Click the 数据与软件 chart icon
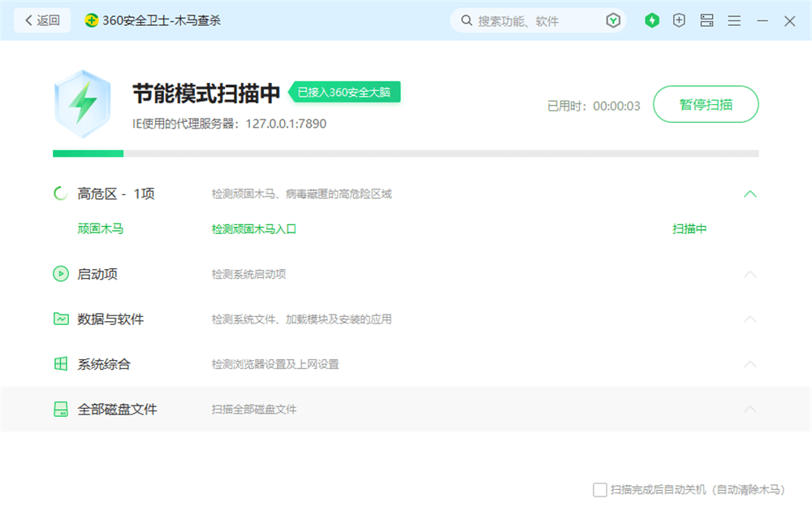 (x=61, y=319)
